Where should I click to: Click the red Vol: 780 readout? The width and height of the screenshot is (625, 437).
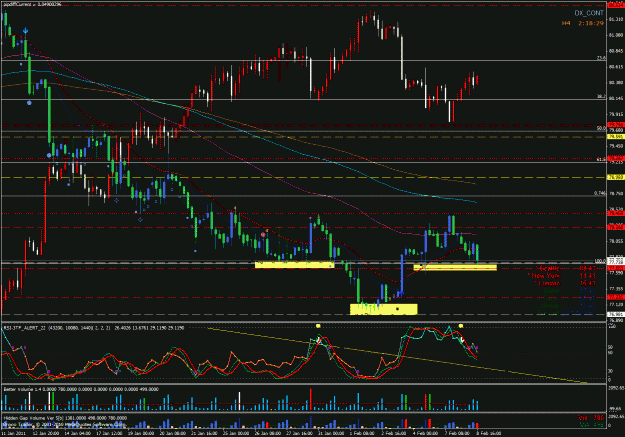pos(591,417)
